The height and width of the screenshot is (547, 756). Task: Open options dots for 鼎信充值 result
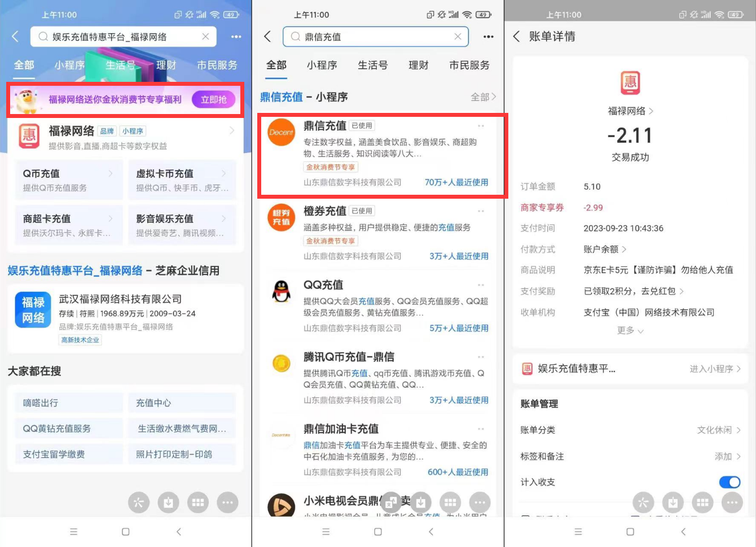(481, 126)
